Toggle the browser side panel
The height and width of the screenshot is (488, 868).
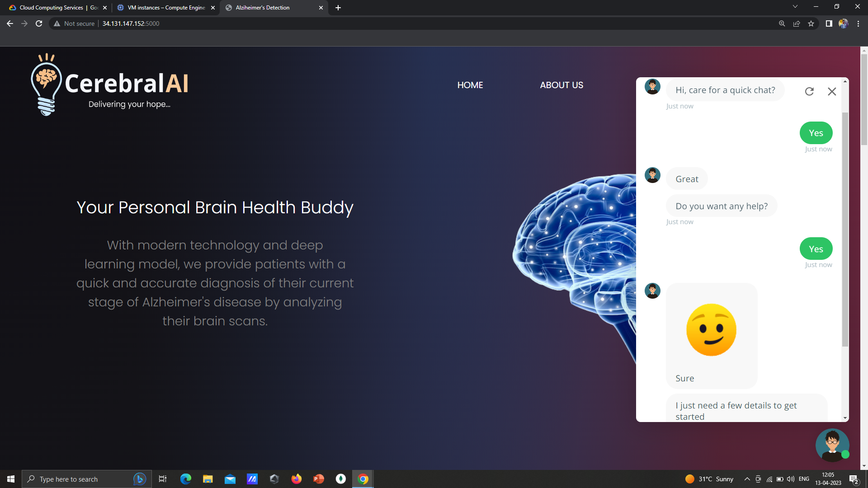pyautogui.click(x=829, y=23)
